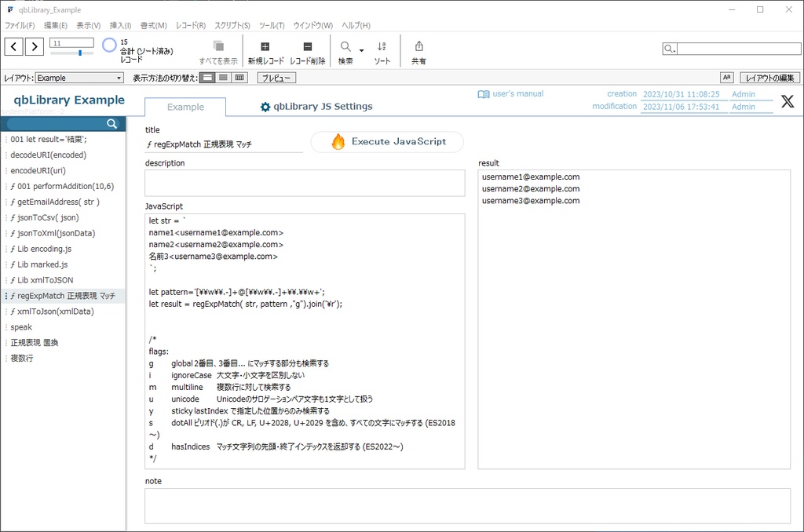This screenshot has height=532, width=804.
Task: Open 挿入(I) menu
Action: 120,25
